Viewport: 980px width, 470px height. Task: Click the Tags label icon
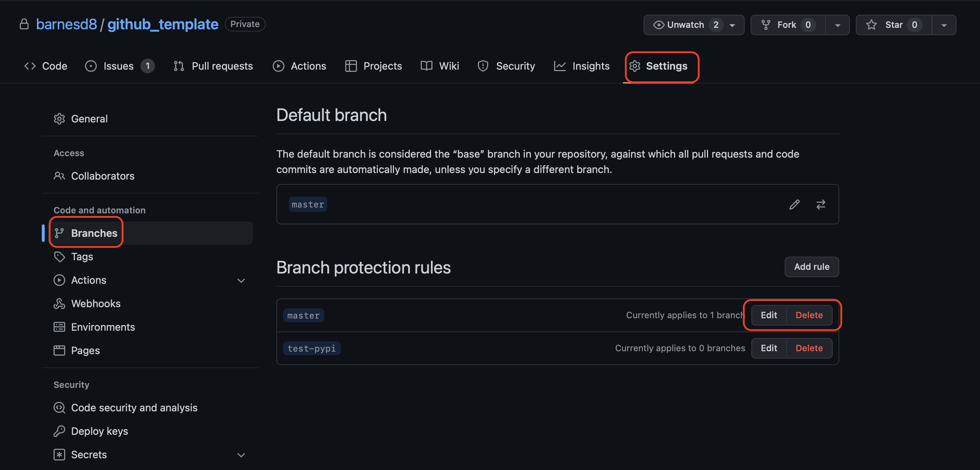point(59,257)
